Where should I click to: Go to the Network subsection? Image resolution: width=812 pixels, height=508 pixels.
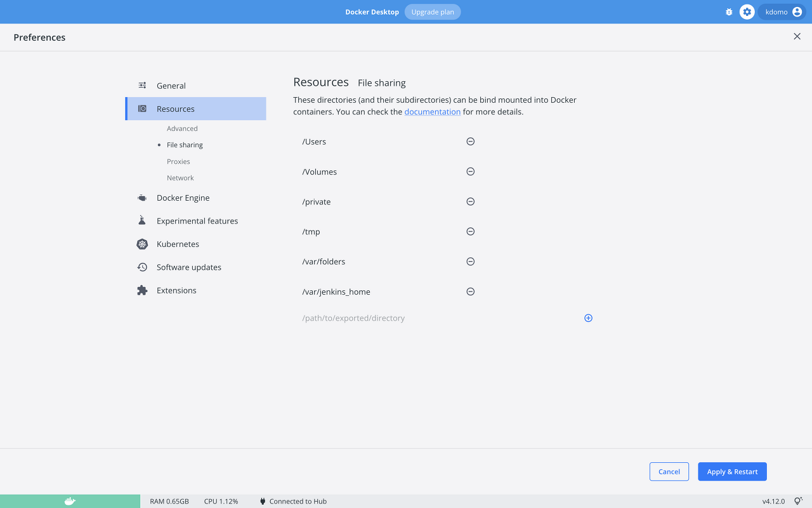click(x=180, y=178)
